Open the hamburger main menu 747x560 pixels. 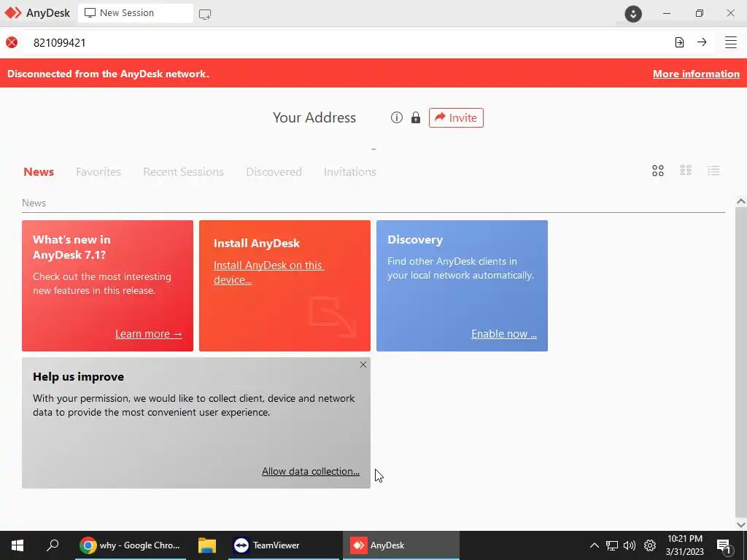[731, 42]
